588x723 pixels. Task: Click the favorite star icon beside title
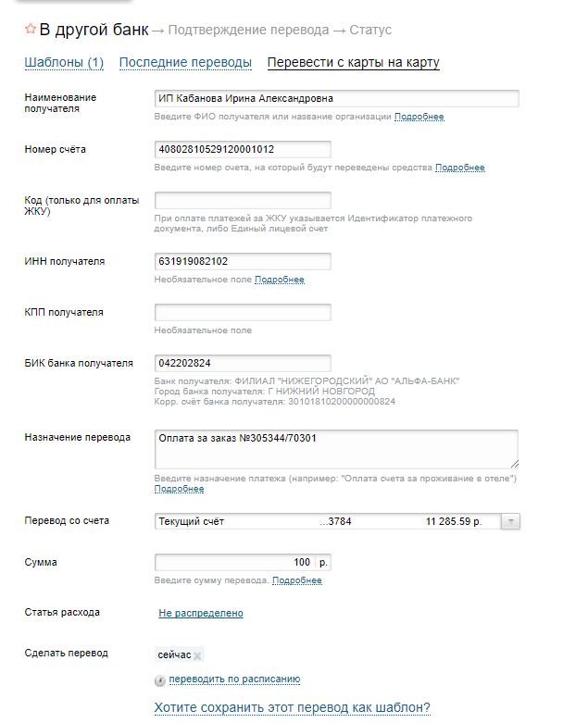[x=31, y=30]
